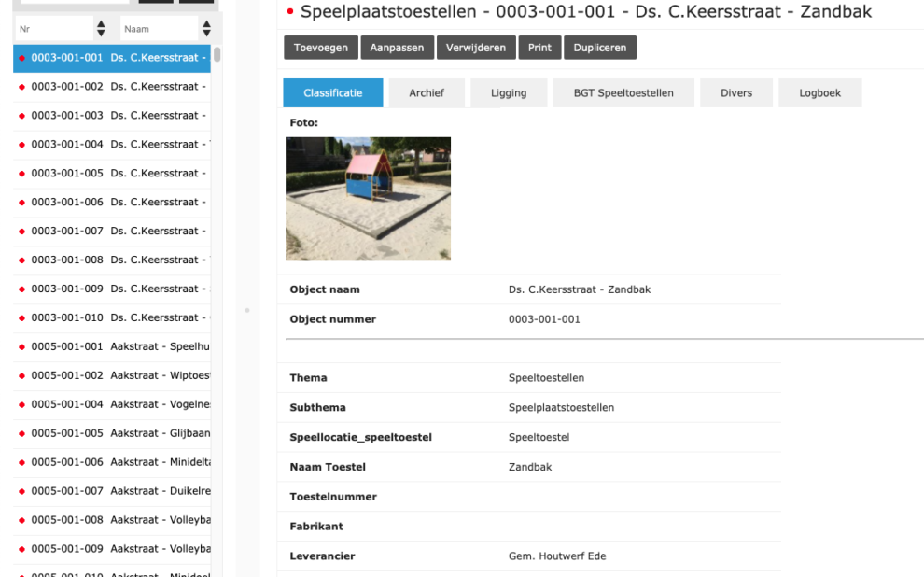Select list item 0005-001-005 Aakstraat Glijbaan

coord(112,433)
